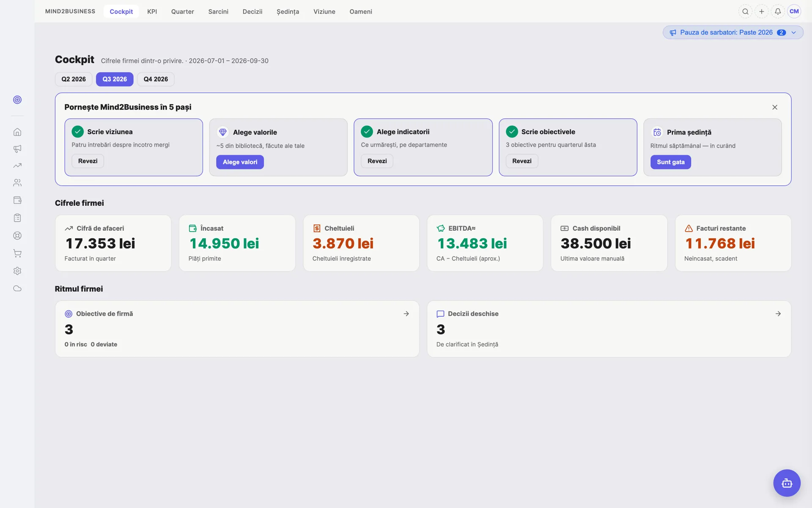Screen dimensions: 812x508
Task: Open the AI assistant robot button
Action: pos(787,483)
